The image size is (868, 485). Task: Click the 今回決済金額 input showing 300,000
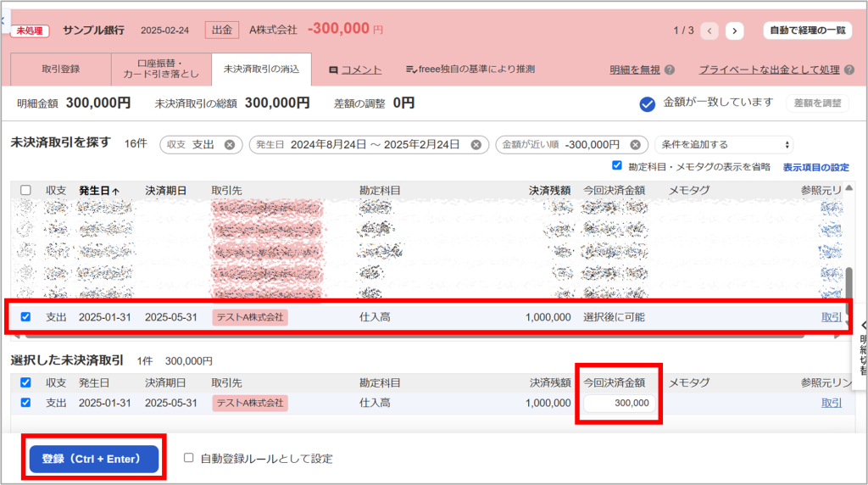pyautogui.click(x=621, y=403)
